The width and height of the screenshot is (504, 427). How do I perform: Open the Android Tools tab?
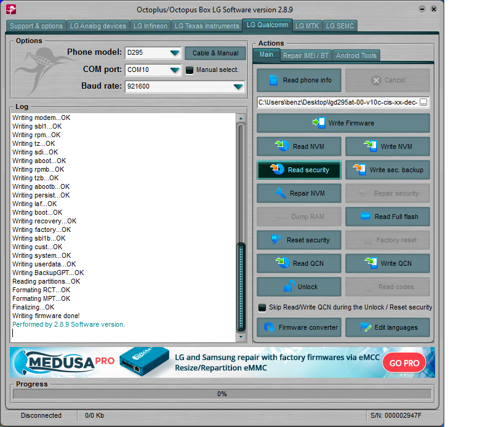pyautogui.click(x=356, y=55)
